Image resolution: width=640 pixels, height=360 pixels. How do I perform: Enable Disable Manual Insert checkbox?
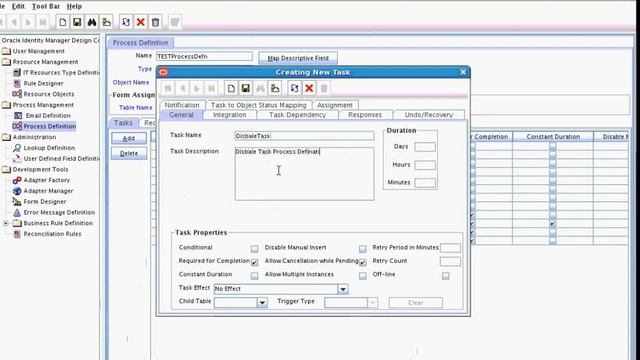point(362,249)
